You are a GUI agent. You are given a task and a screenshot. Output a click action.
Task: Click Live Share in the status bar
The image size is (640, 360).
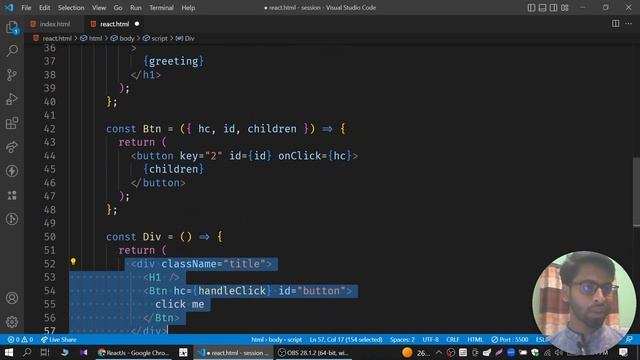pos(59,340)
